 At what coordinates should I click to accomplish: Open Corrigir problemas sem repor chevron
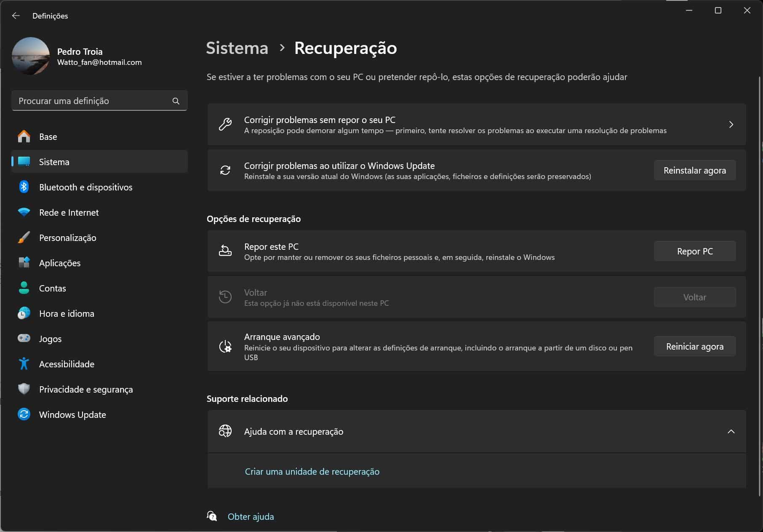(x=731, y=125)
